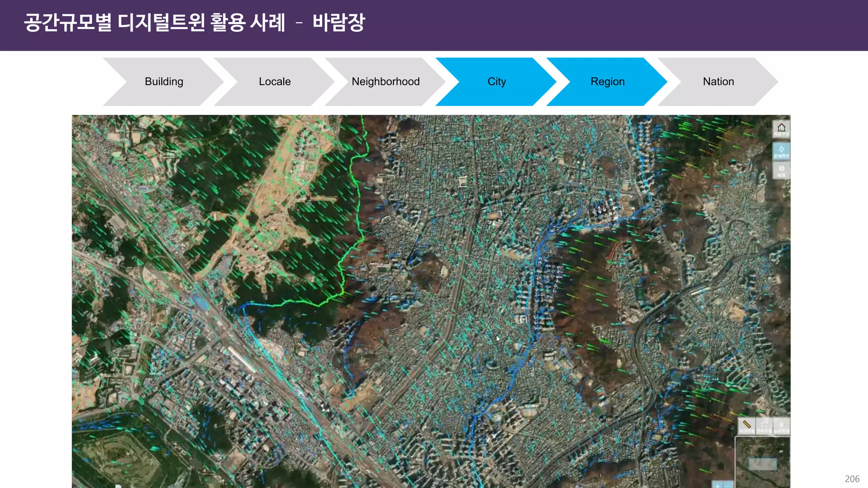
Task: Select the highlighted Region chevron
Action: tap(607, 82)
